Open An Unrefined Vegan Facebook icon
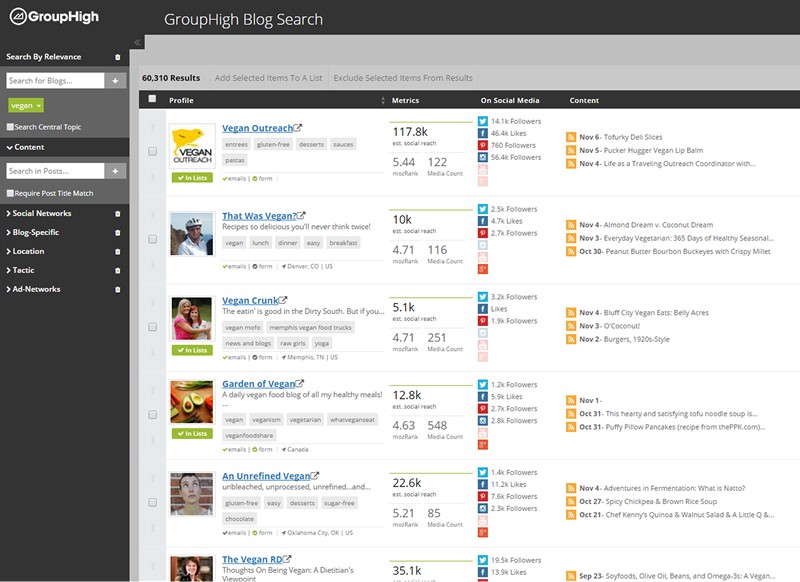This screenshot has width=800, height=582. pos(483,484)
